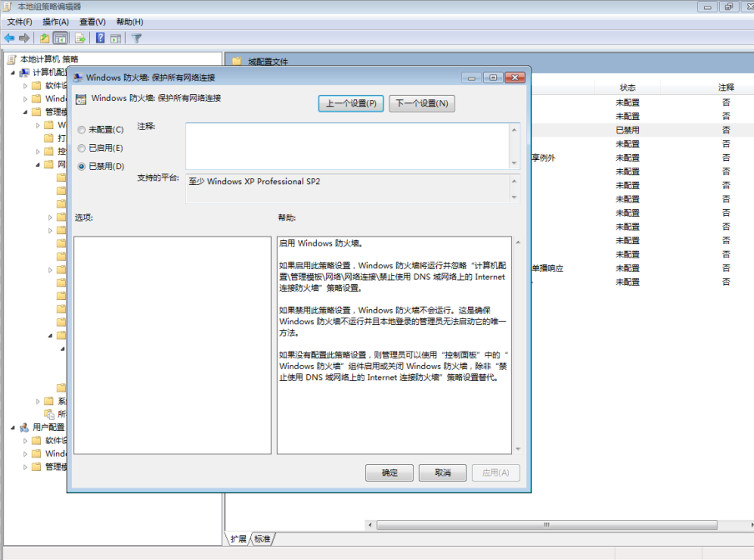The image size is (754, 560).
Task: Open the 操作(A) menu
Action: tap(56, 22)
